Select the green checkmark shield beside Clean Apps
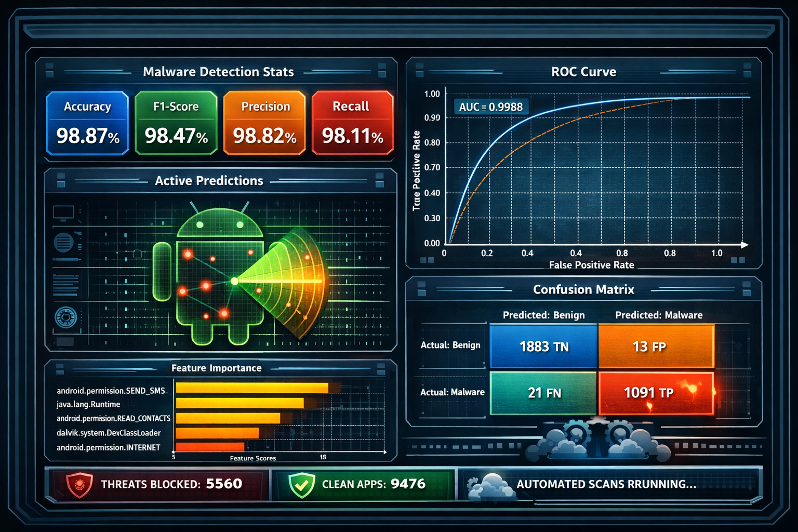The height and width of the screenshot is (532, 798). [x=302, y=485]
